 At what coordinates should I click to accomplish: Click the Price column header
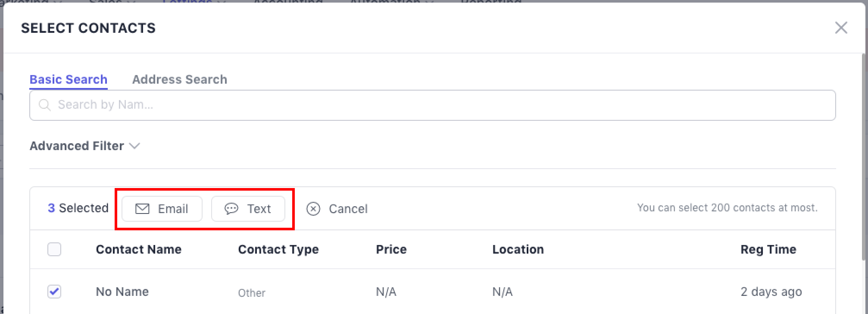coord(391,249)
